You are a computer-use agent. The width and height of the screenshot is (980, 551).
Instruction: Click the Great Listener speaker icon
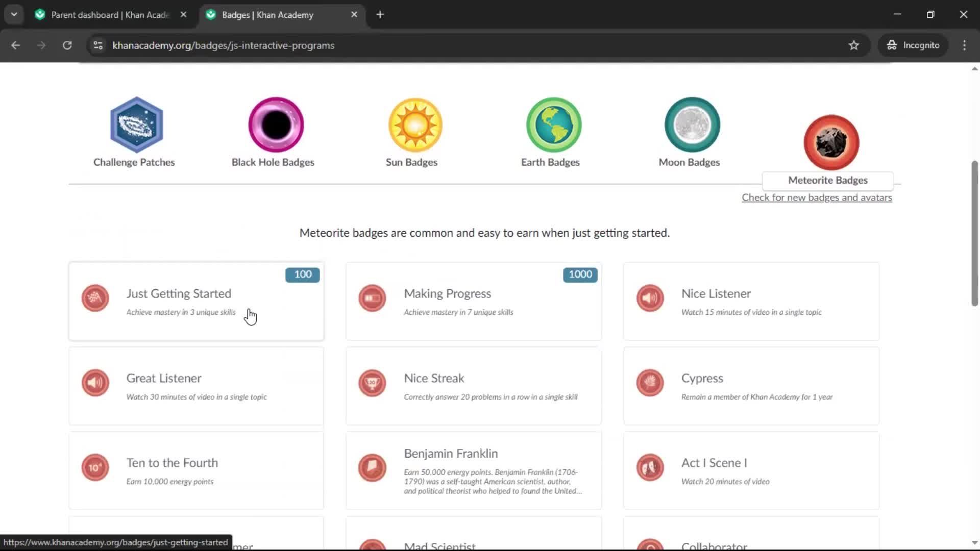tap(95, 383)
